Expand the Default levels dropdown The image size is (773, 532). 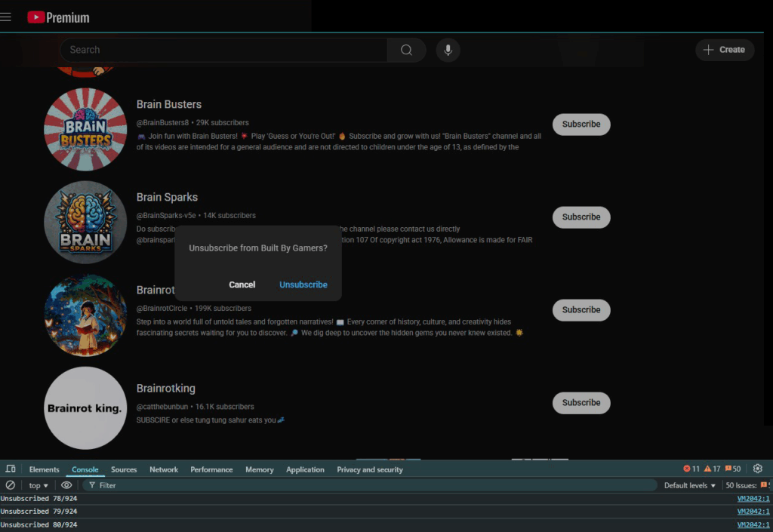click(690, 485)
